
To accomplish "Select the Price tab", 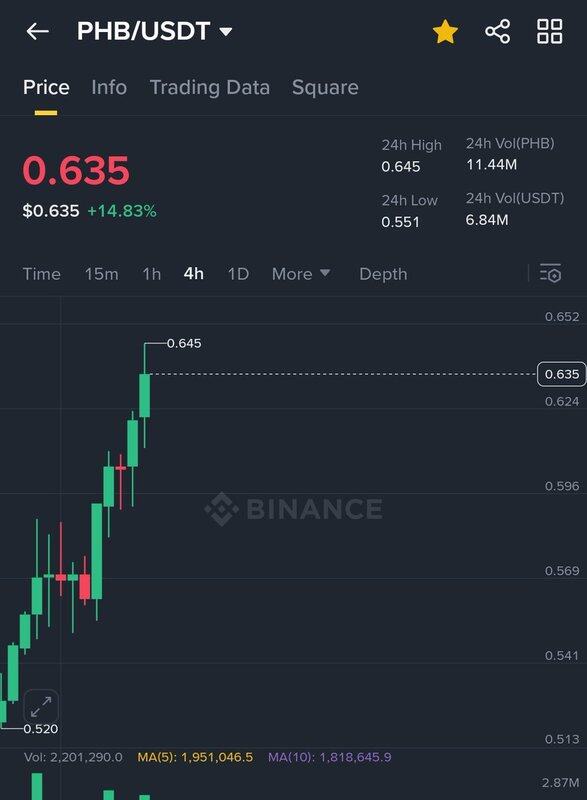I will 46,87.
